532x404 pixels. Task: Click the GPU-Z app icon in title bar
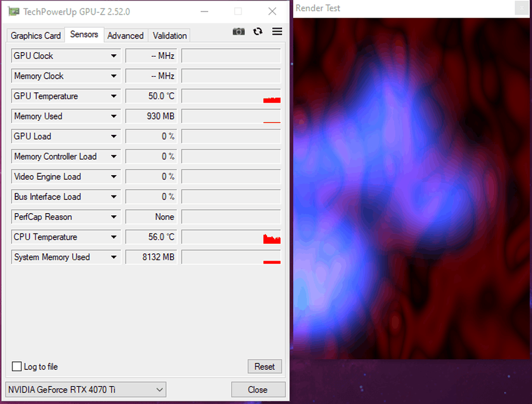14,11
